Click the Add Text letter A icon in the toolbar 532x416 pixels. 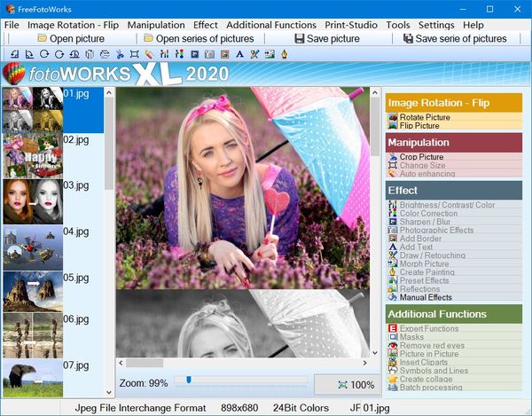point(239,54)
